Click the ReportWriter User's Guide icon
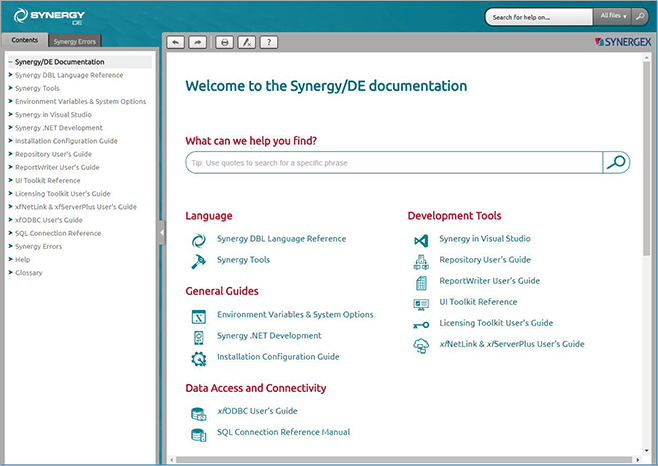The width and height of the screenshot is (658, 466). (421, 283)
